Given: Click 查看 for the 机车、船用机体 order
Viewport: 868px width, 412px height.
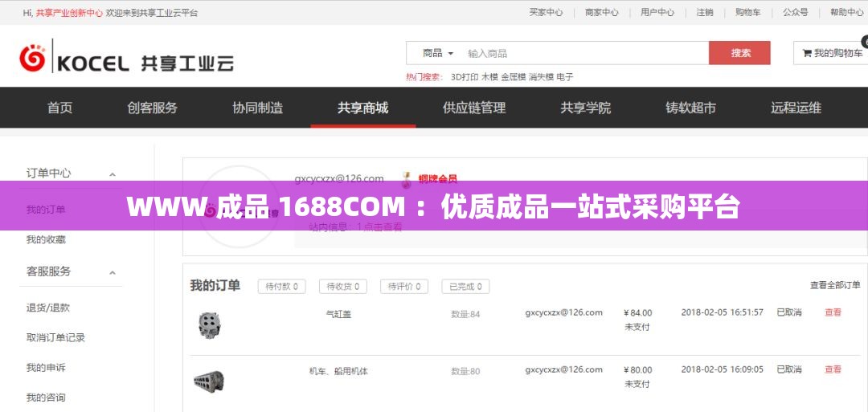Looking at the screenshot, I should (833, 369).
